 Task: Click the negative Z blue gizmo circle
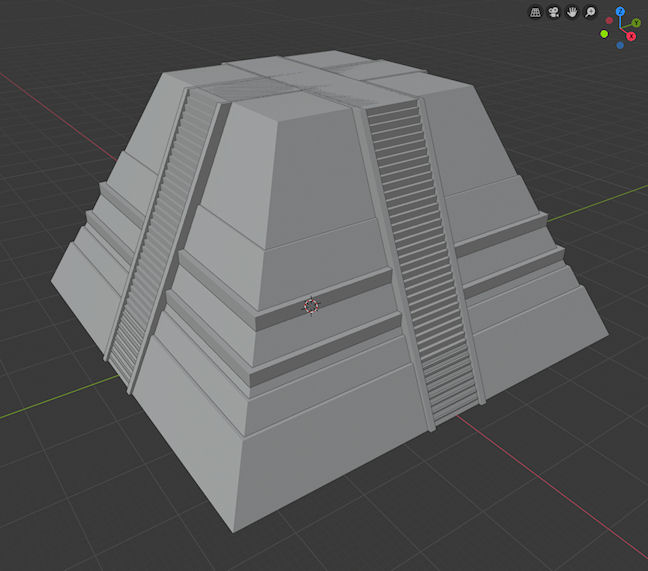click(x=620, y=45)
